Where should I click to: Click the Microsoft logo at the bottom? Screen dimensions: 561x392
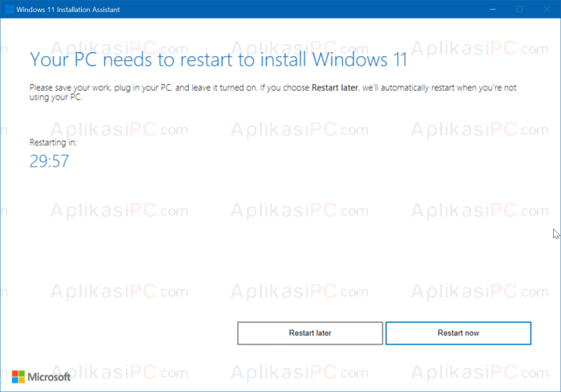click(x=41, y=377)
